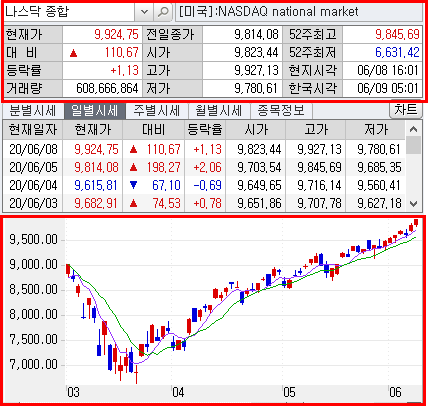Click the 차트 button

405,109
